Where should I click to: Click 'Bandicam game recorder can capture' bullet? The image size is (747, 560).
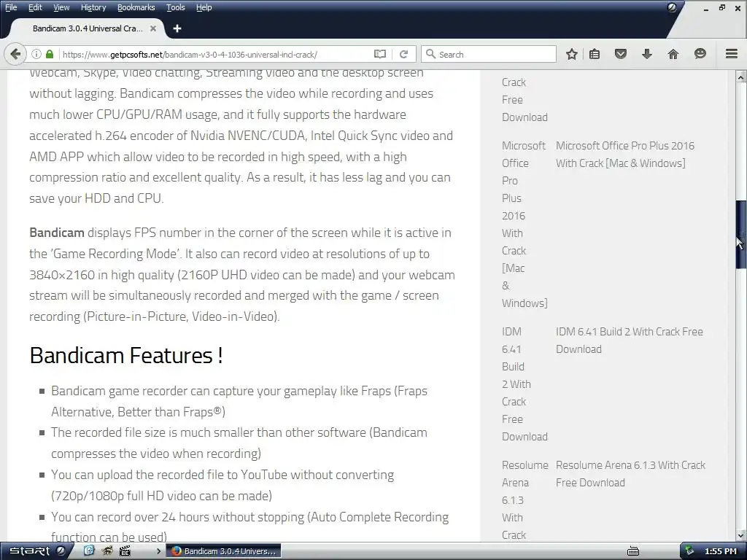click(x=239, y=401)
